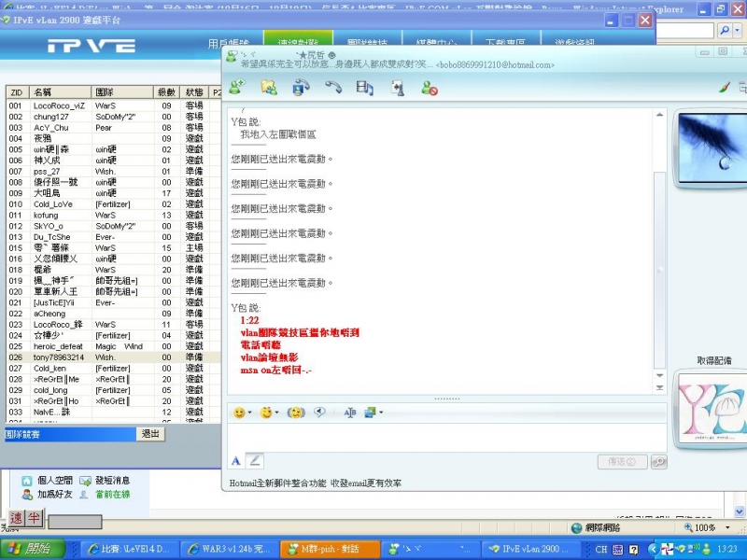The width and height of the screenshot is (747, 560).
Task: Switch to the WAR3 v1.24b taskbar item
Action: pos(230,549)
